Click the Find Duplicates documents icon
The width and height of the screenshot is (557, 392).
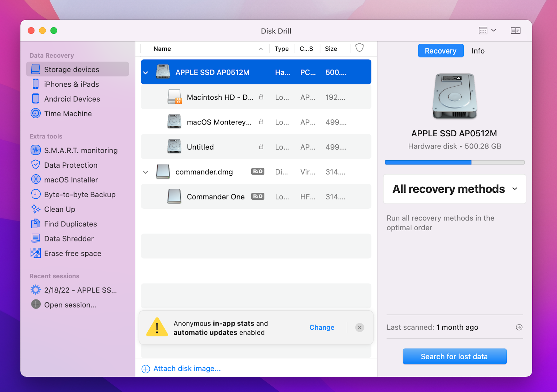(x=36, y=224)
